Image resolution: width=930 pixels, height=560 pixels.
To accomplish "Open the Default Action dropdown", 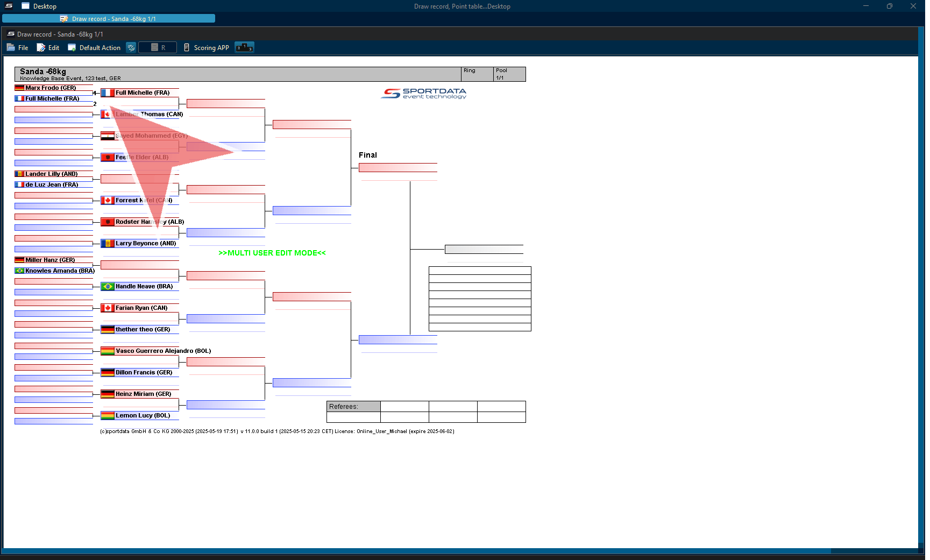I will tap(94, 48).
